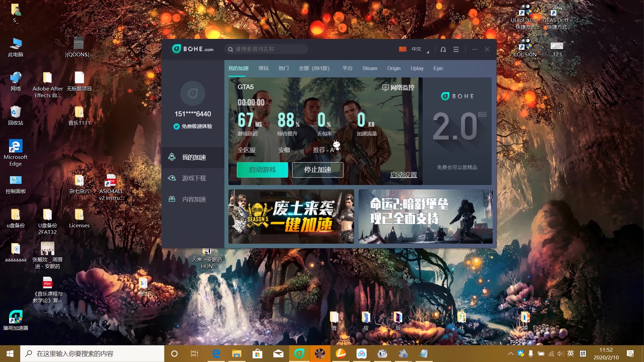The image size is (644, 362).
Task: Toggle 英 input method indicator
Action: coord(571,353)
